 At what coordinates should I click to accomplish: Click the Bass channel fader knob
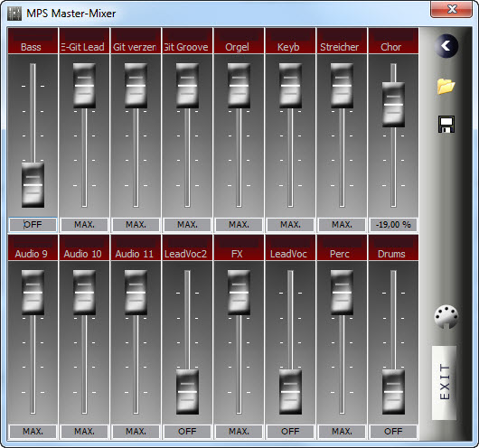tap(33, 185)
